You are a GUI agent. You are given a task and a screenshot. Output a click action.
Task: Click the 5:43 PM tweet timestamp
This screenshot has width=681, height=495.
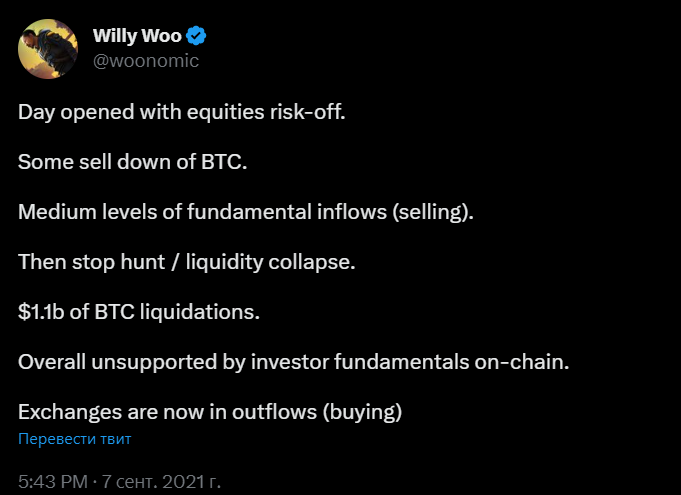pos(53,481)
